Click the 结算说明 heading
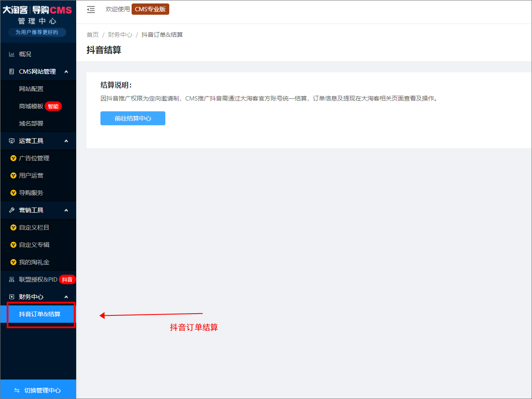532x399 pixels. coord(116,85)
